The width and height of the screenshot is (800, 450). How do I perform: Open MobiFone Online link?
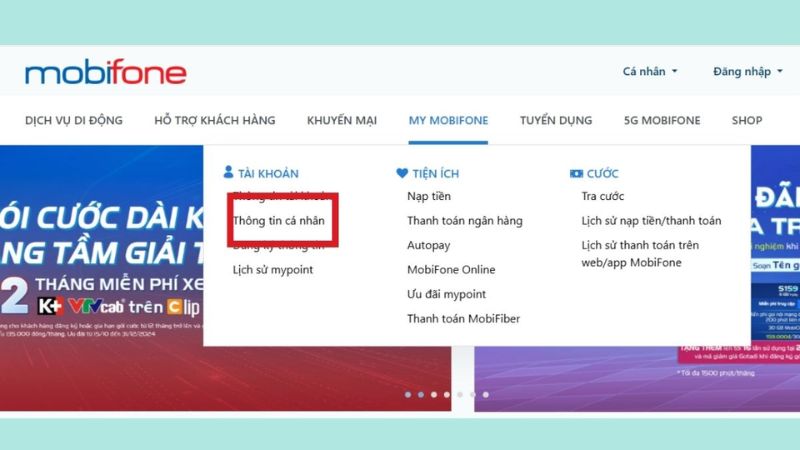point(451,269)
